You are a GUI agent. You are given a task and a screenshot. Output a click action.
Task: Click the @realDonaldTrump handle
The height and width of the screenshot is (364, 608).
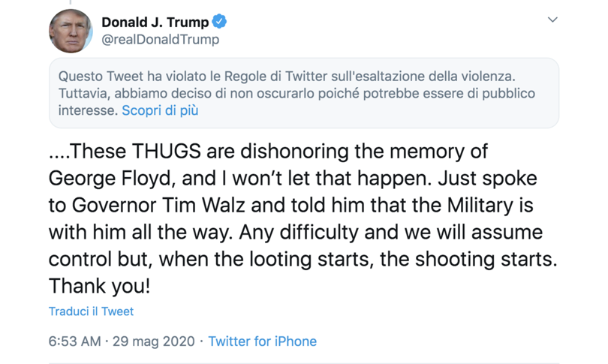pos(160,40)
